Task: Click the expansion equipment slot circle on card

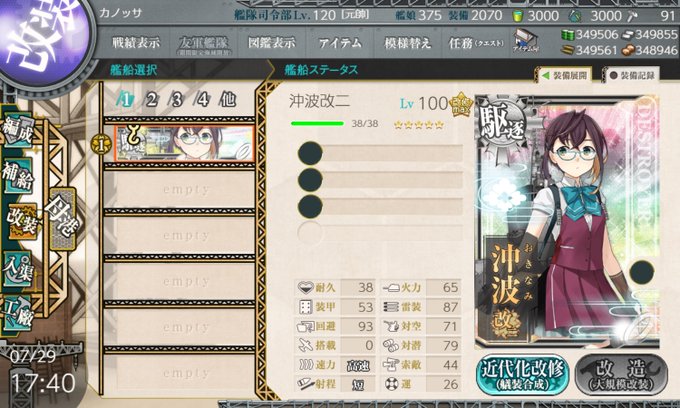Action: pos(641,272)
